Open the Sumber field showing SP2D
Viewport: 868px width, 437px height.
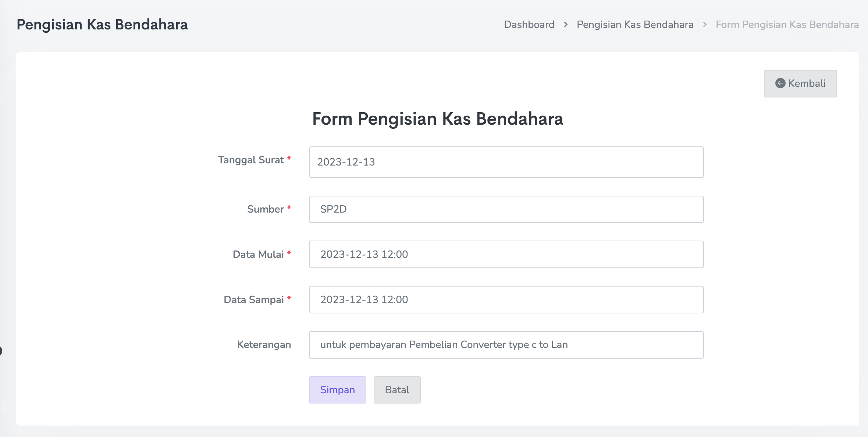click(x=506, y=209)
